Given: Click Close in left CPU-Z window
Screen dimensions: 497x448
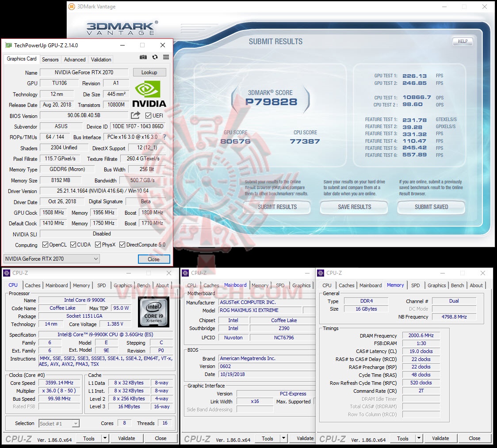Looking at the screenshot, I should click(x=161, y=438).
